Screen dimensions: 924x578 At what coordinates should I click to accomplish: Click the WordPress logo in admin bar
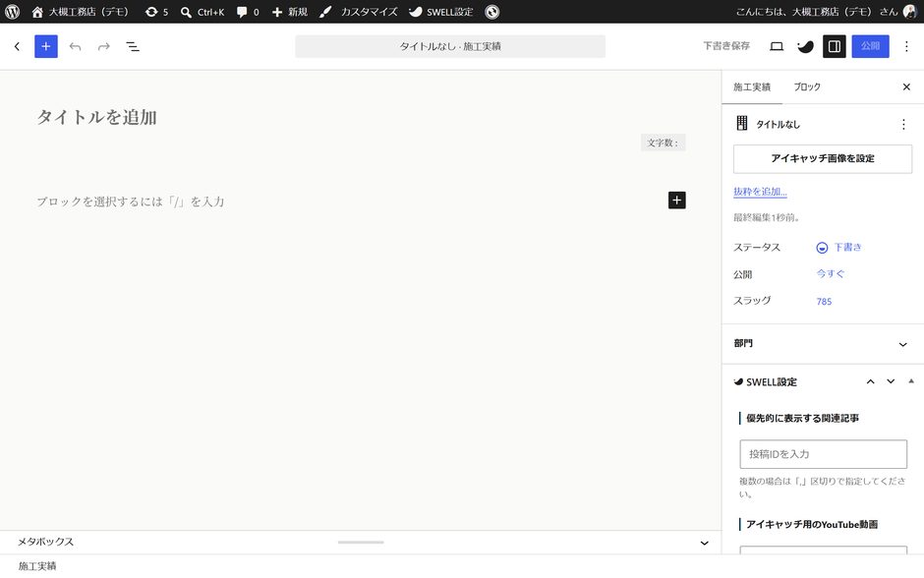point(13,12)
